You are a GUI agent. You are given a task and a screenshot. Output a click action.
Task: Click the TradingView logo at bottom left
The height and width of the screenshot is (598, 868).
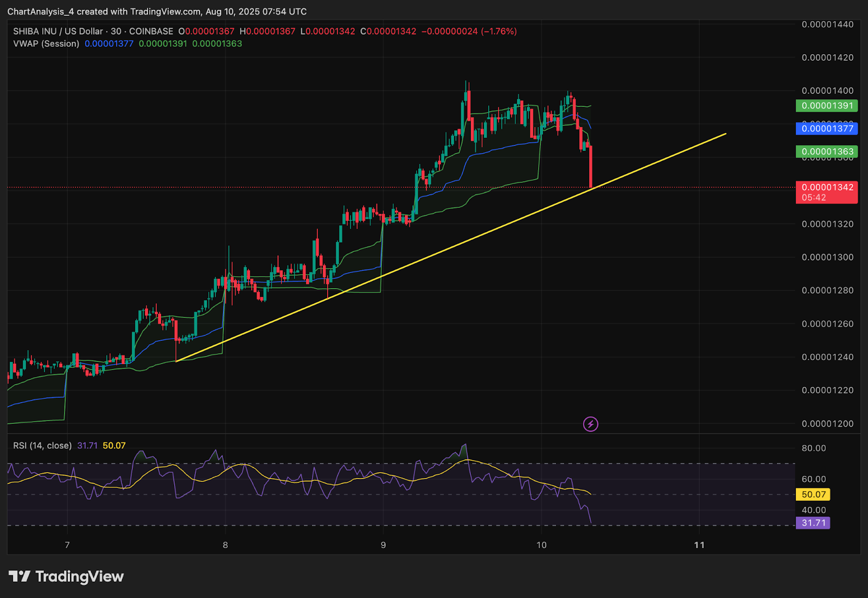pos(66,576)
